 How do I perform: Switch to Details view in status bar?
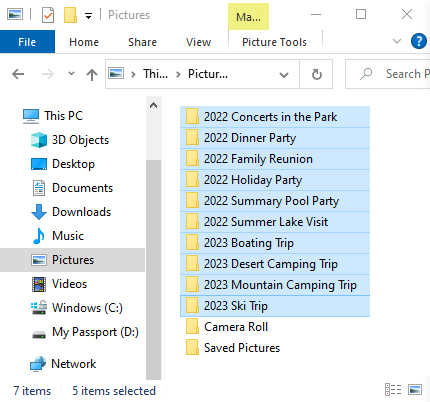pos(393,389)
